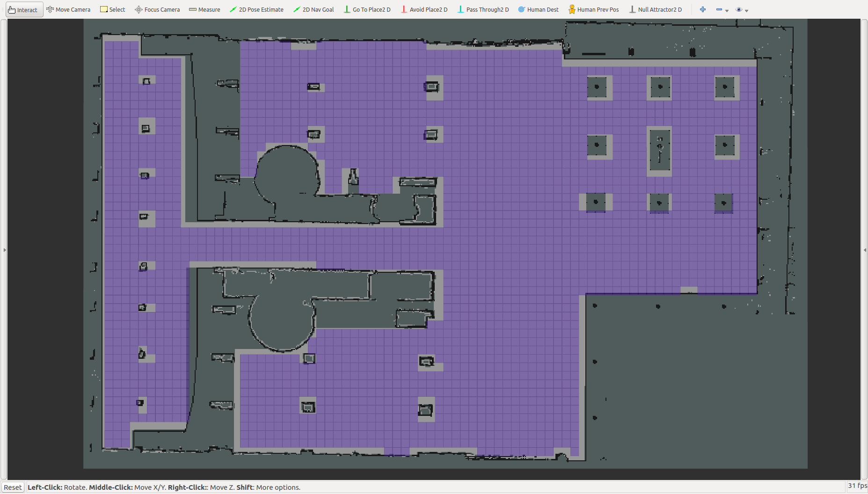Expand the collapsed left side panel handle

pyautogui.click(x=5, y=250)
